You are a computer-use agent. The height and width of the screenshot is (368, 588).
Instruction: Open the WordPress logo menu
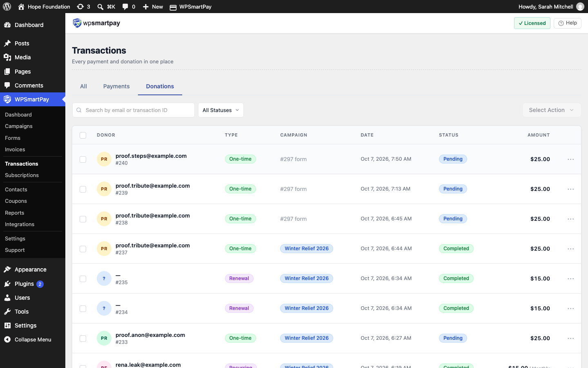pos(7,7)
